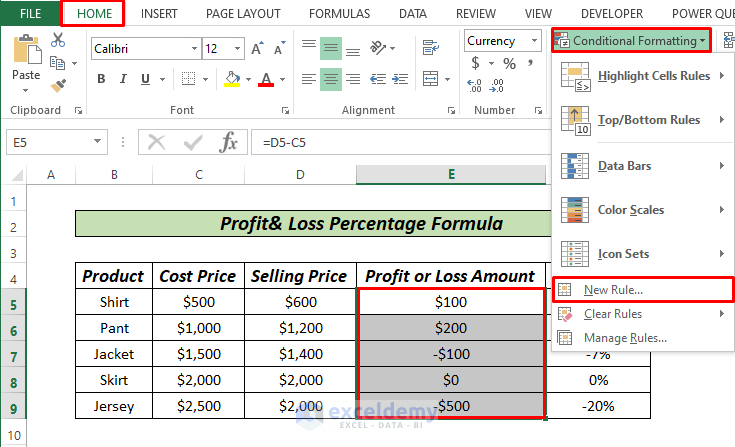This screenshot has width=735, height=447.
Task: Open the Clipboard dialog launcher
Action: click(78, 111)
